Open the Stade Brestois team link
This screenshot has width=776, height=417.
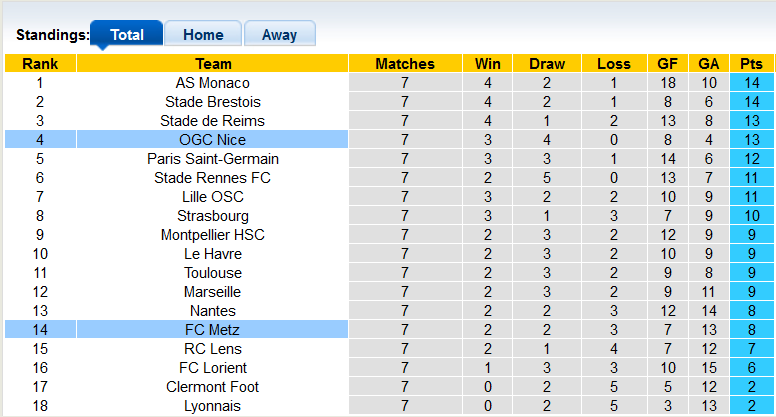coord(212,102)
